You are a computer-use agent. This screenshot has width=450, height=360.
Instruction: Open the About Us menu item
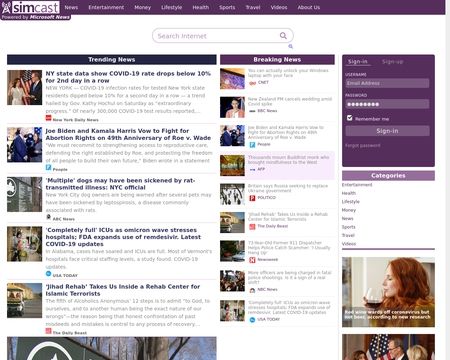(309, 7)
